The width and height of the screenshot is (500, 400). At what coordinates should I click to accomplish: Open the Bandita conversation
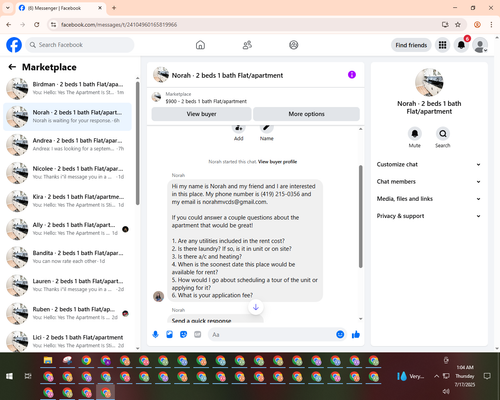tap(68, 257)
